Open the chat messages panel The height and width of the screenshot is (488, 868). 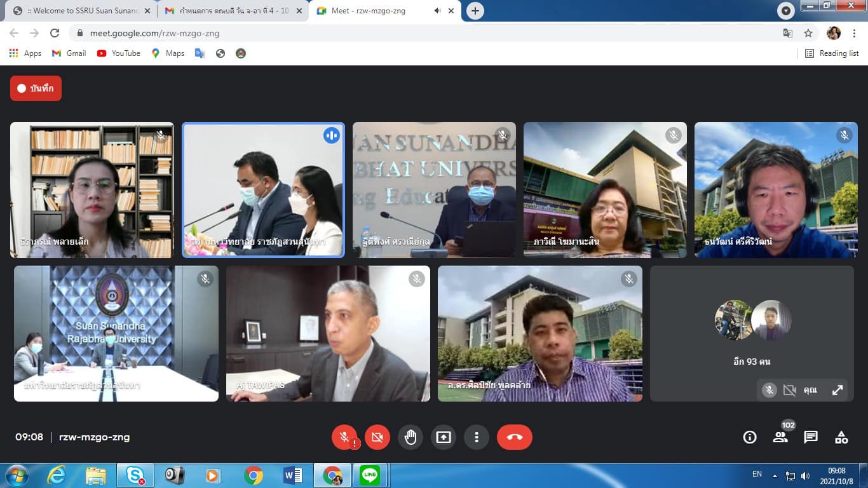coord(811,437)
